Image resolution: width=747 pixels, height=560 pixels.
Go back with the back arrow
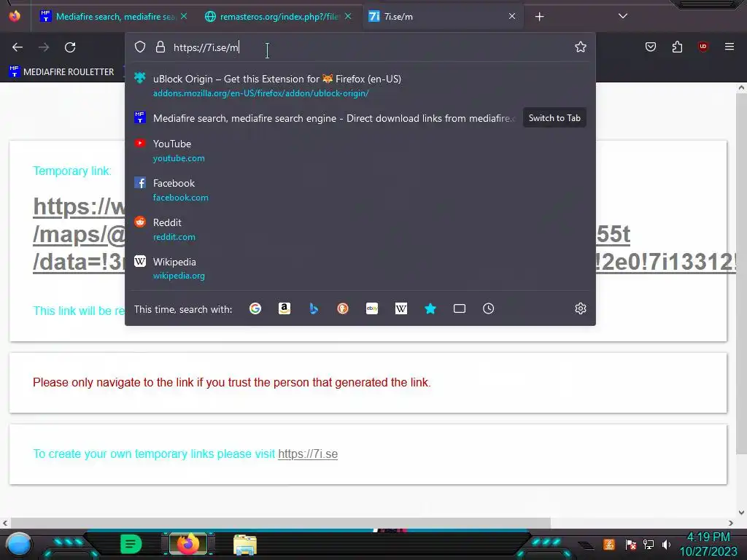pos(18,47)
